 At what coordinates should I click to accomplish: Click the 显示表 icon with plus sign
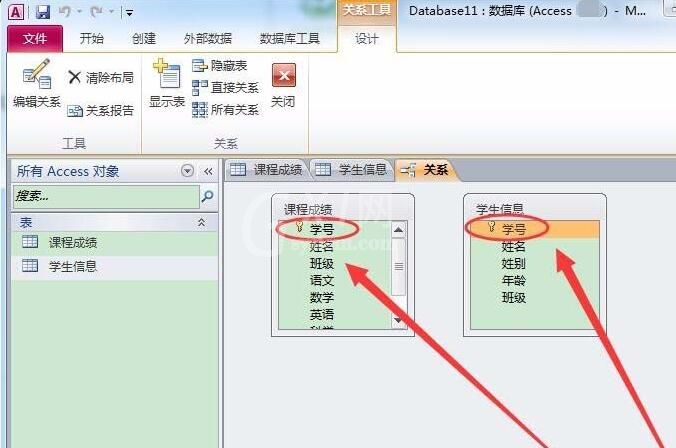pos(166,73)
